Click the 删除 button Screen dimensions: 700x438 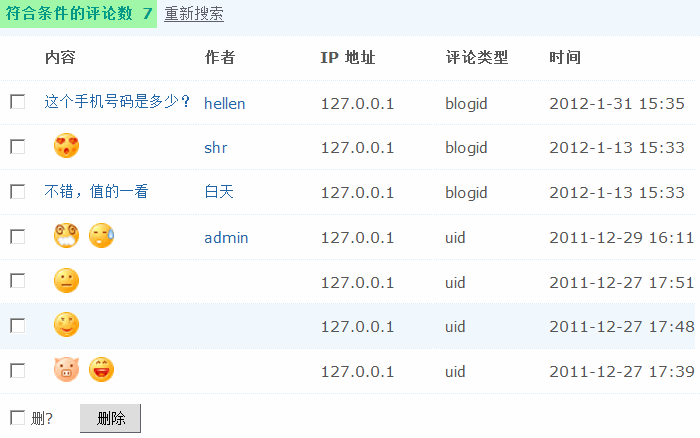pos(110,418)
